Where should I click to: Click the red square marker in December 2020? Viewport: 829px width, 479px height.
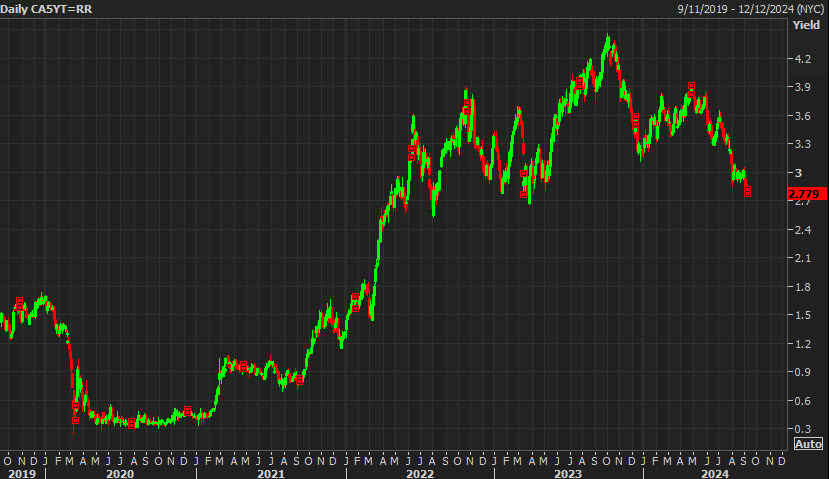point(187,410)
